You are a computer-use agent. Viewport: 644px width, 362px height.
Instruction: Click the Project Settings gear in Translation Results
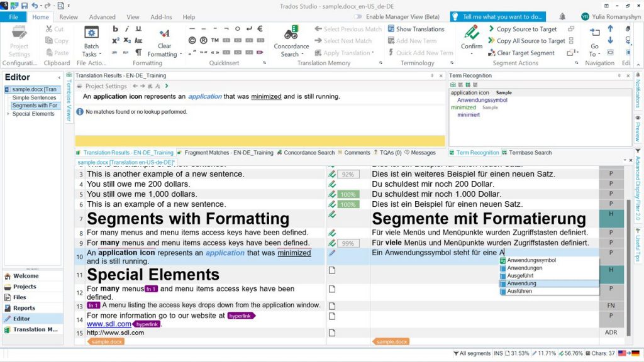[x=80, y=86]
